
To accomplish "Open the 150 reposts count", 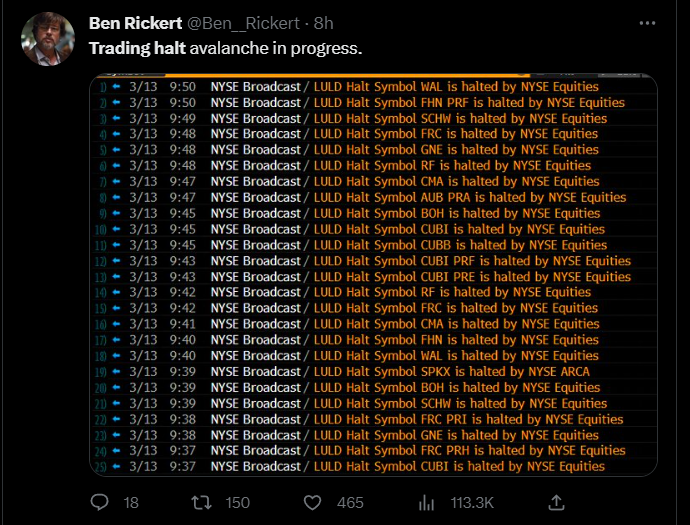I will pyautogui.click(x=237, y=503).
